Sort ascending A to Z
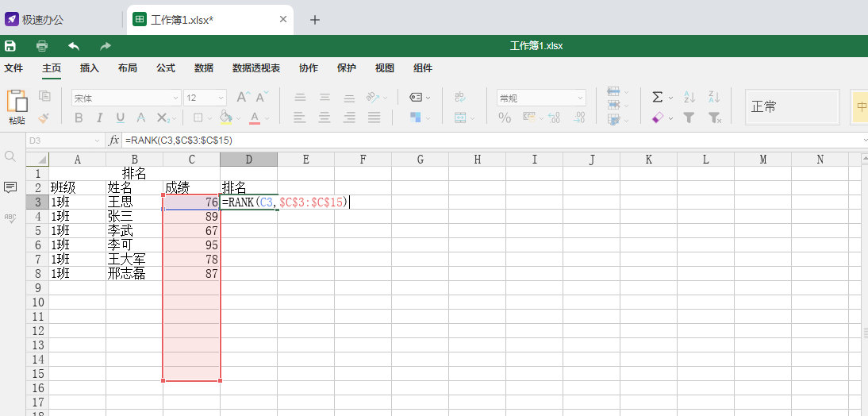 pyautogui.click(x=689, y=98)
